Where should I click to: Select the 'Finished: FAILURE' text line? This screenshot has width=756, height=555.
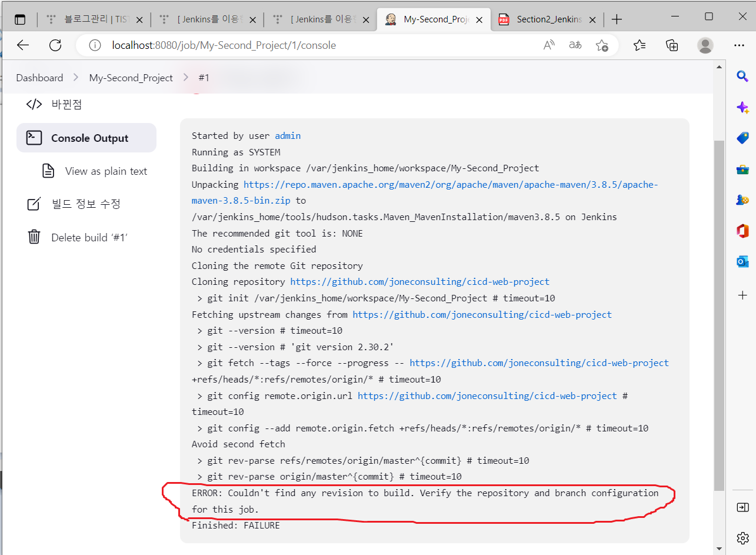(236, 525)
